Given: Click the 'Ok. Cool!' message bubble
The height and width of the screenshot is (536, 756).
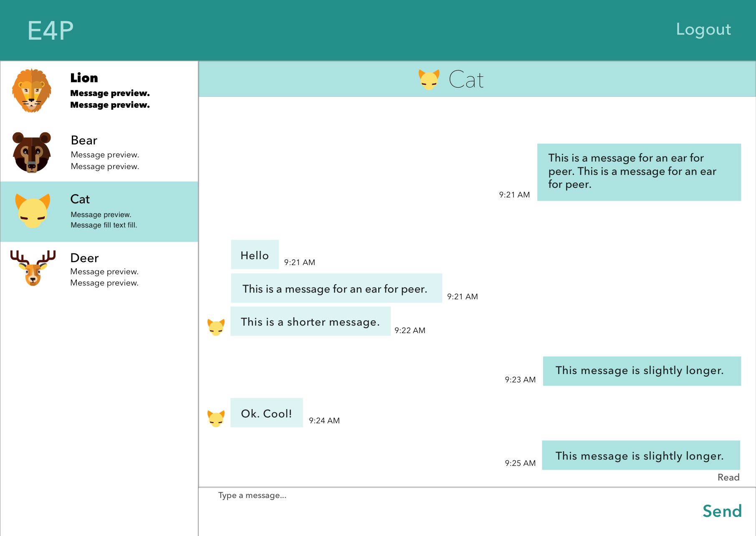Looking at the screenshot, I should click(267, 413).
